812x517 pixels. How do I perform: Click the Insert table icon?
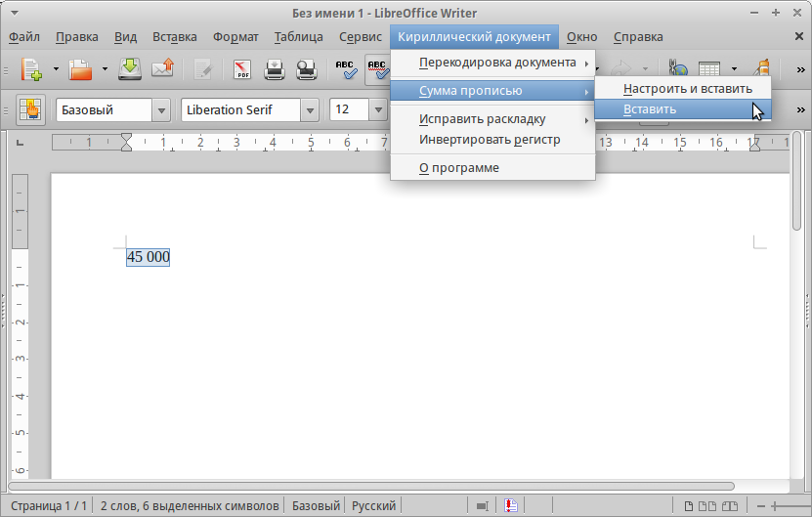point(709,69)
